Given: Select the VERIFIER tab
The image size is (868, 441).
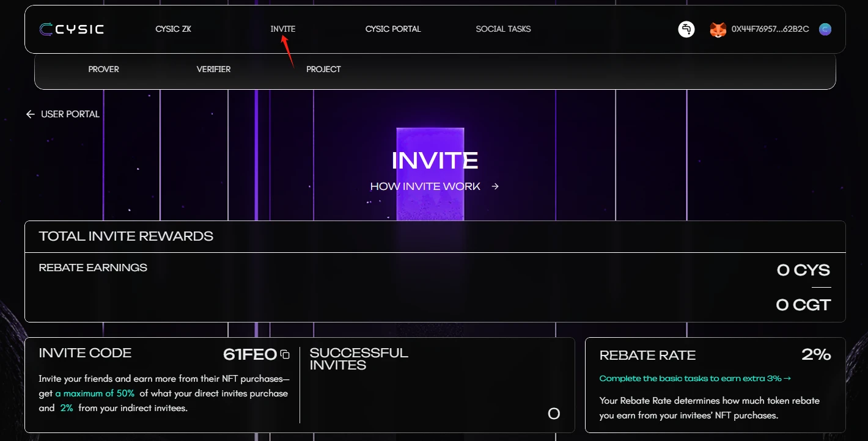Looking at the screenshot, I should [213, 69].
